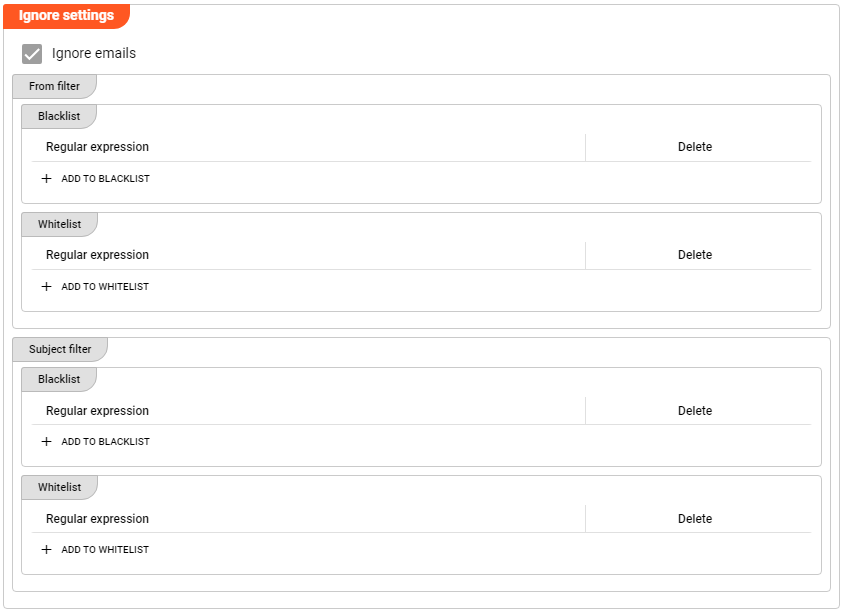Image resolution: width=842 pixels, height=610 pixels.
Task: Select the Blacklist label in Subject filter
Action: click(59, 380)
